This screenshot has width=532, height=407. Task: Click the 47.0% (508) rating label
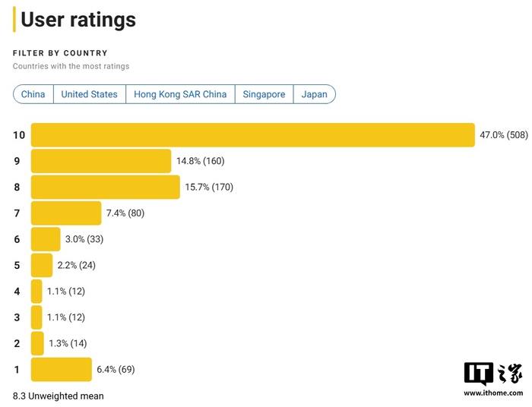pos(503,135)
